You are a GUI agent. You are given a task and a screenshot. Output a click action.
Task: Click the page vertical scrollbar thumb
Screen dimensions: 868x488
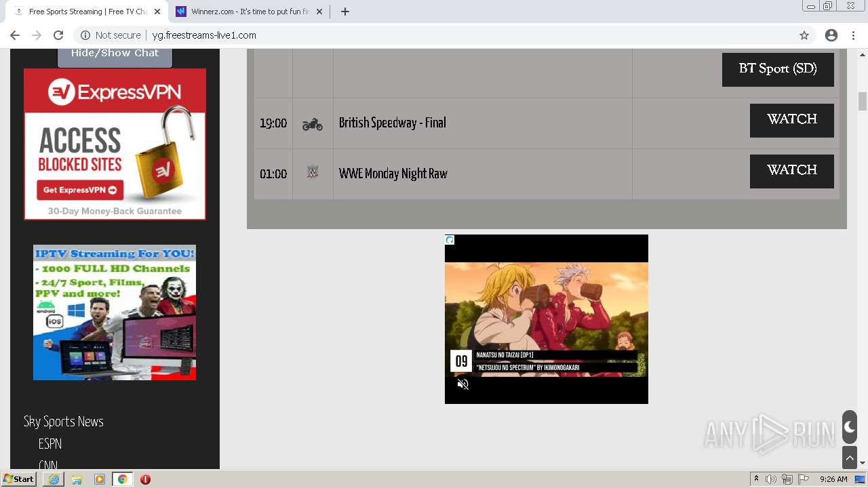863,101
